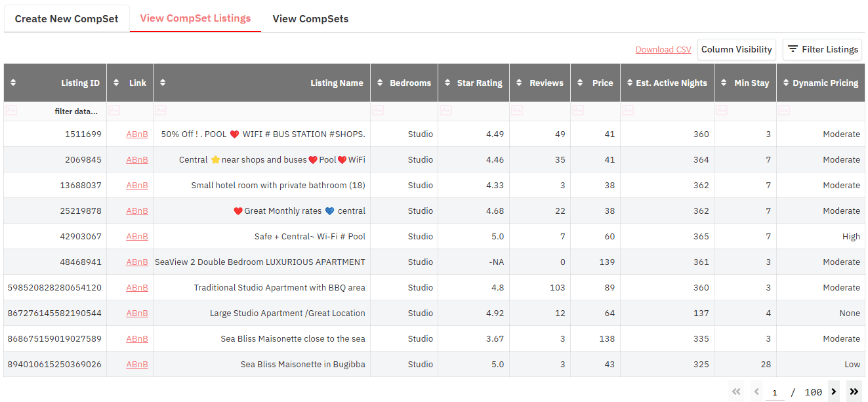Click the Listing Name filter case icon
868x402 pixels.
[161, 111]
